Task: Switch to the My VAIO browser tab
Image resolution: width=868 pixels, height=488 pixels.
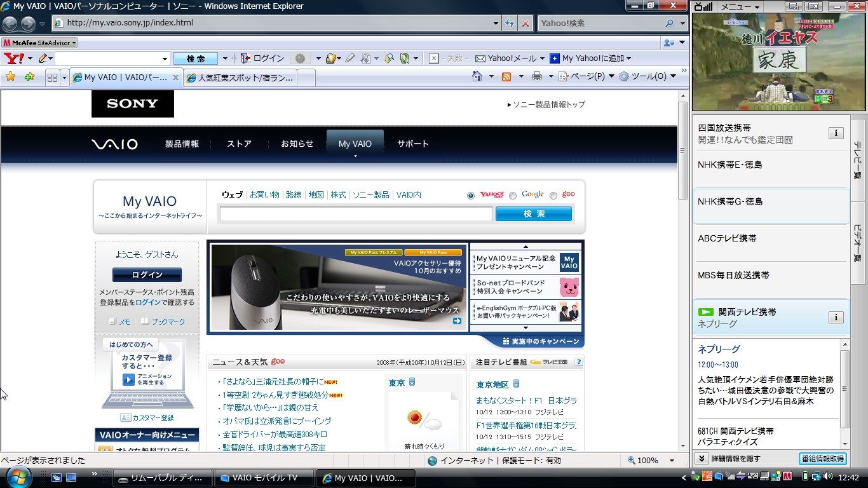Action: click(x=125, y=78)
